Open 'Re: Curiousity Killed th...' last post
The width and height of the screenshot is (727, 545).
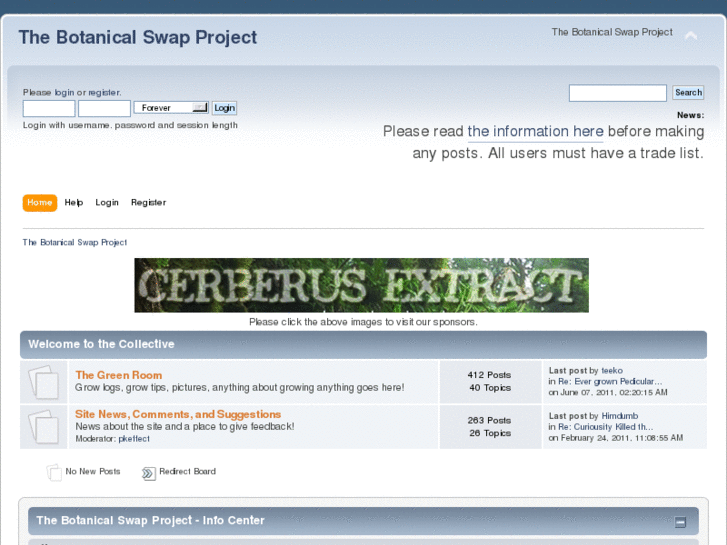[x=606, y=427]
